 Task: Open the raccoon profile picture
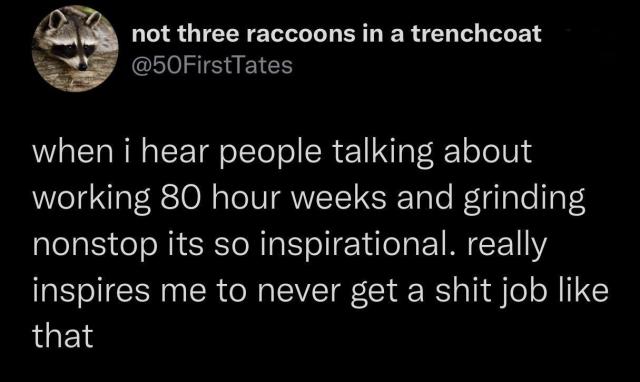(x=75, y=49)
